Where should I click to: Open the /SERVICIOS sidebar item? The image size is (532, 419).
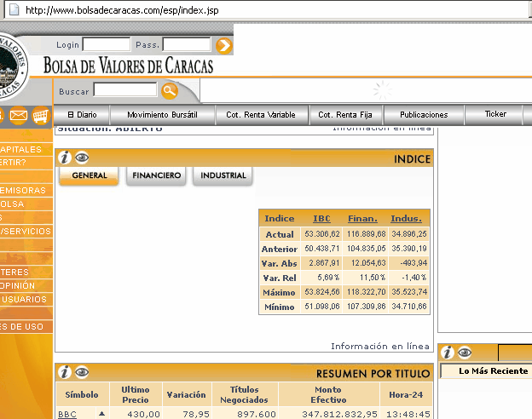pyautogui.click(x=26, y=231)
